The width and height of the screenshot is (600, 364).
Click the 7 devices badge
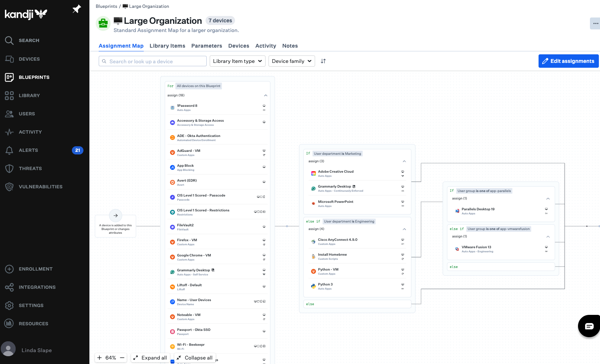[220, 20]
